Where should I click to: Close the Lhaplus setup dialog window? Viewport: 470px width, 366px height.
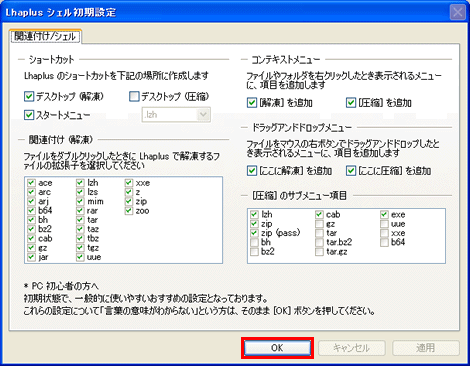pos(457,13)
